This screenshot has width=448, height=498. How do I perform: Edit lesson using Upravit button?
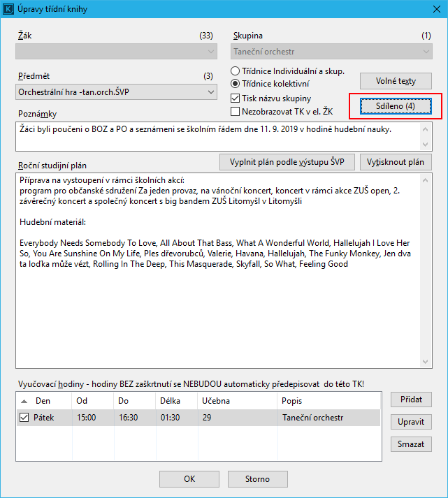coord(411,422)
